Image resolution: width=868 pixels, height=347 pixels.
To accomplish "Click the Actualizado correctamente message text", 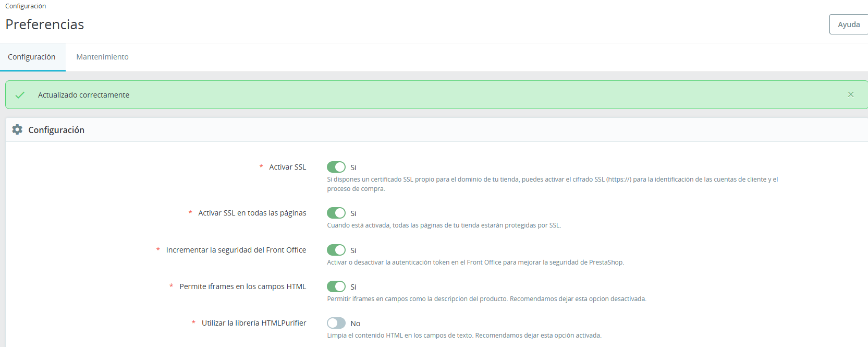I will tap(83, 95).
